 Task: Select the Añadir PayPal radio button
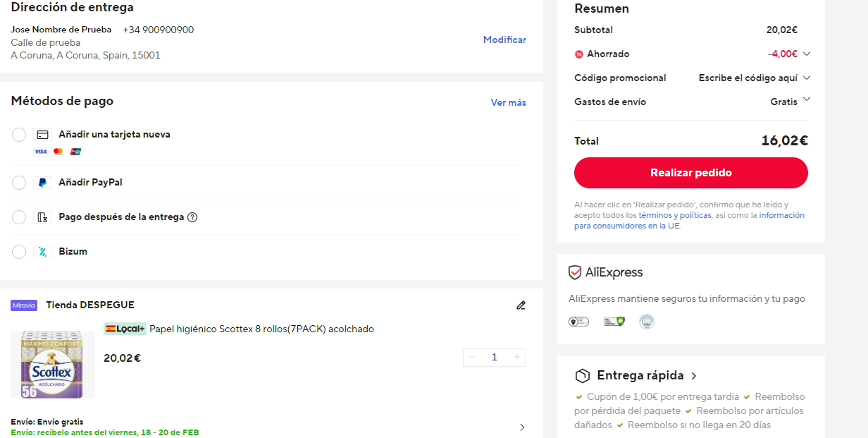click(19, 183)
